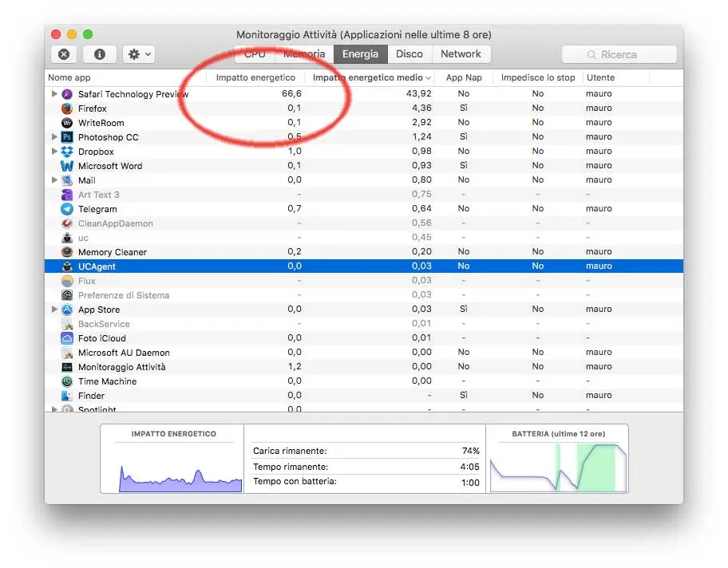
Task: Select the Photoshop CC icon
Action: [68, 136]
